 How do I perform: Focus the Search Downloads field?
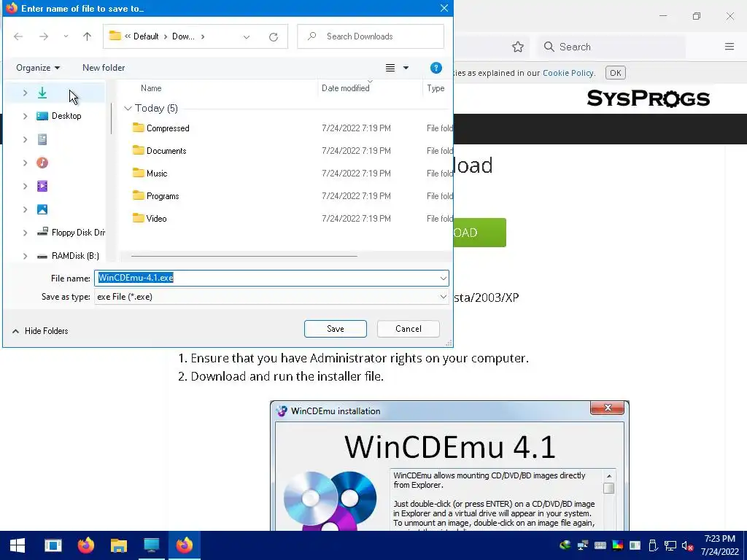[371, 36]
